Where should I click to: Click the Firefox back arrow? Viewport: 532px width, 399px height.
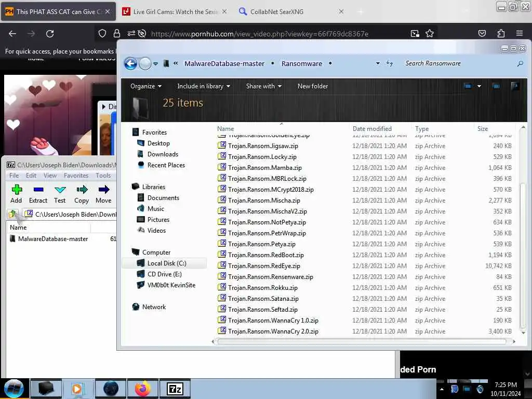[x=12, y=34]
